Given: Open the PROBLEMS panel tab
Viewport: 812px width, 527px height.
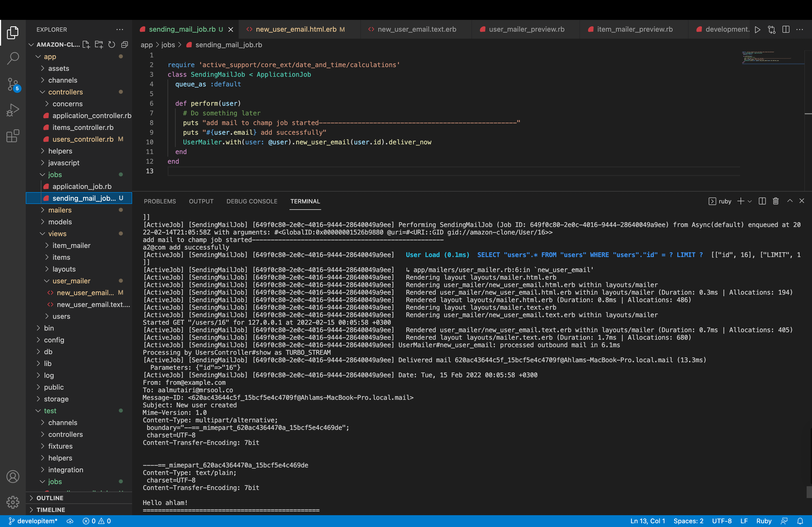Looking at the screenshot, I should coord(160,201).
